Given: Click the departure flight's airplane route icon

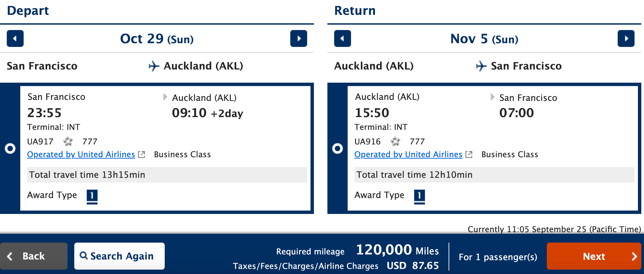Looking at the screenshot, I should 154,66.
